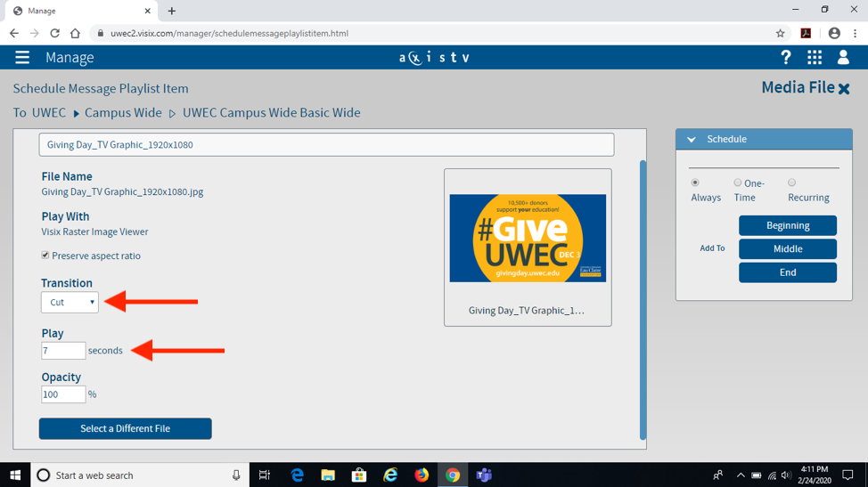Click the taskbar microphone search icon
This screenshot has height=487, width=868.
(236, 475)
